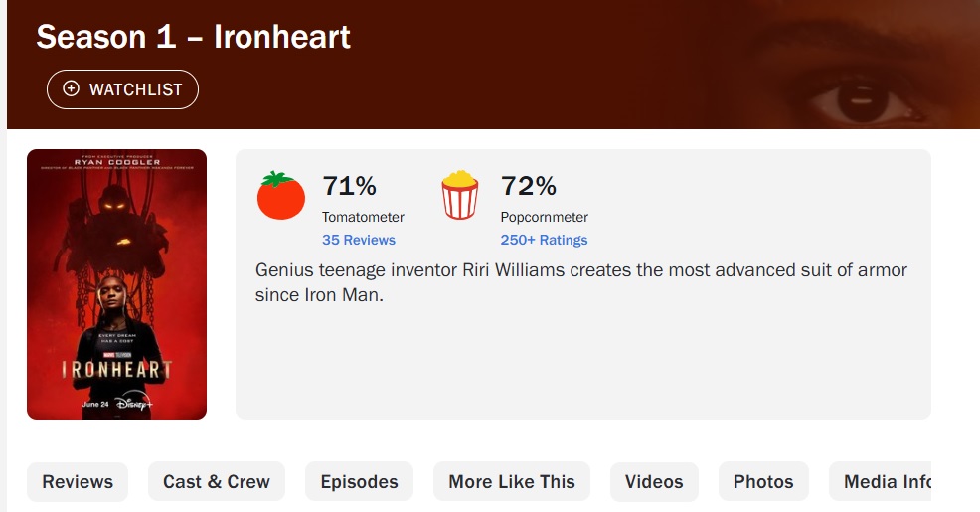Switch to the Videos tab
The width and height of the screenshot is (980, 512).
click(654, 482)
